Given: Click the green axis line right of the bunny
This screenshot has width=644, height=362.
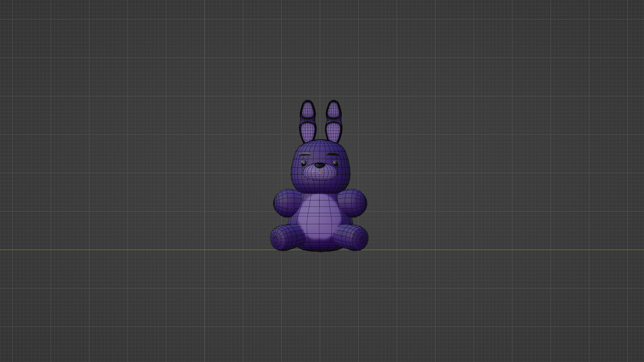Looking at the screenshot, I should (x=503, y=250).
